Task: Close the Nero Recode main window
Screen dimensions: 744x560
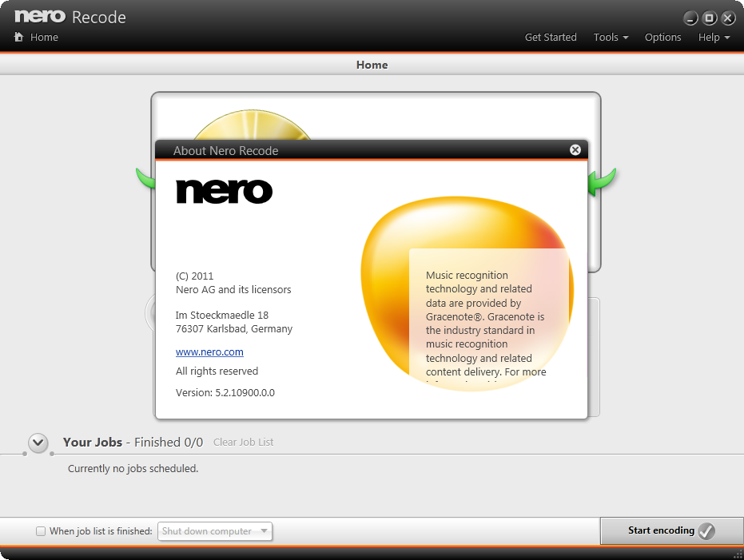Action: [728, 18]
